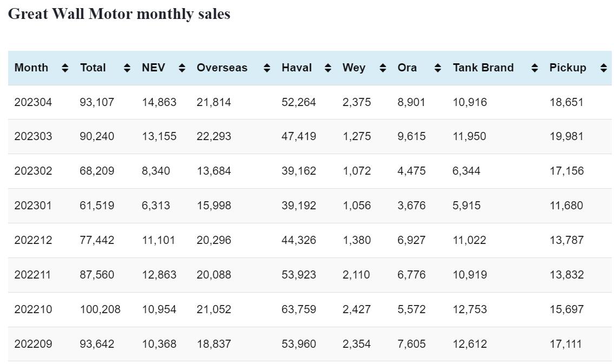Click the Great Wall Motor monthly sales heading
This screenshot has width=614, height=364.
(119, 14)
